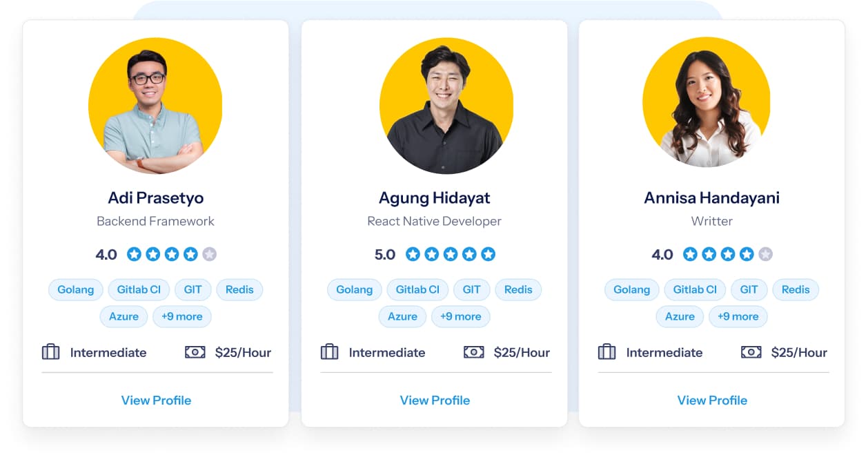Expand '+9 more' skills on Agung Hidayat's card
Image resolution: width=868 pixels, height=462 pixels.
coord(461,316)
